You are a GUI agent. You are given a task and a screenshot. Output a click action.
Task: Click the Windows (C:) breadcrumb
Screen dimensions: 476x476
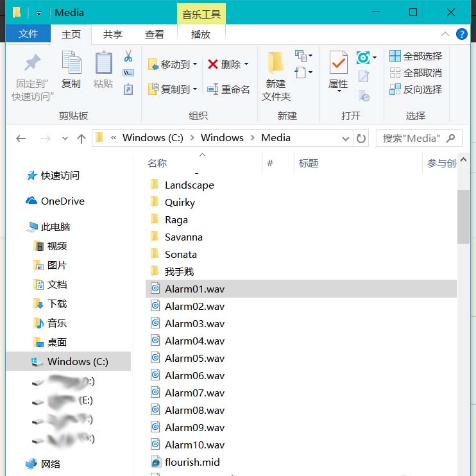[153, 138]
